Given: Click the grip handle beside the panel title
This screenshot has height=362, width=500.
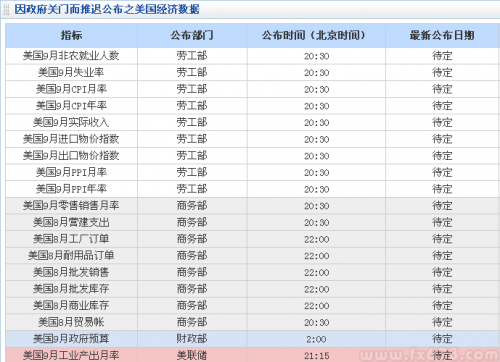Looking at the screenshot, I should point(6,9).
